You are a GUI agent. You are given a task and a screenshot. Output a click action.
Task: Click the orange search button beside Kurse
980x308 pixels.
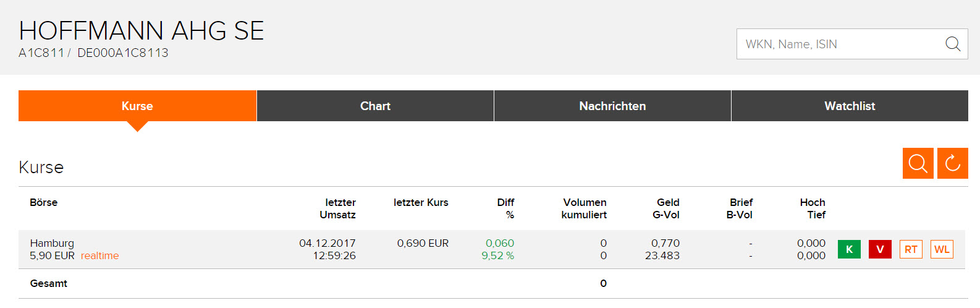[x=918, y=163]
